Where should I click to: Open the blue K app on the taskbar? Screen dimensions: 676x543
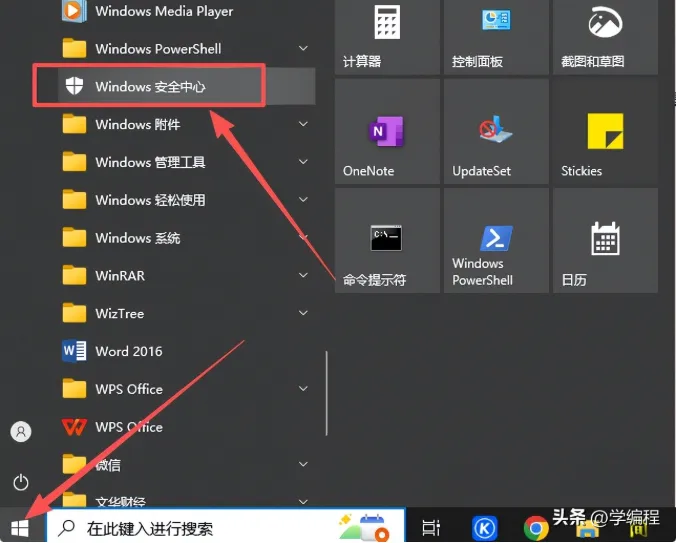[484, 528]
